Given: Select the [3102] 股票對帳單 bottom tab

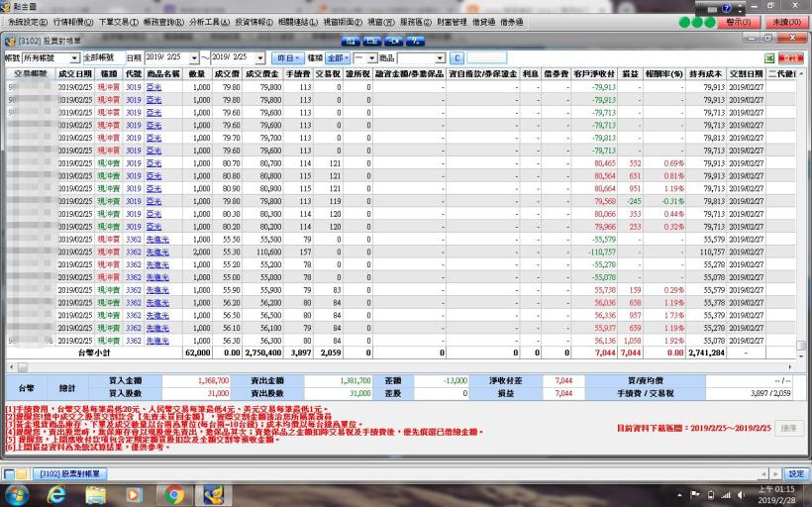Looking at the screenshot, I should pyautogui.click(x=70, y=474).
